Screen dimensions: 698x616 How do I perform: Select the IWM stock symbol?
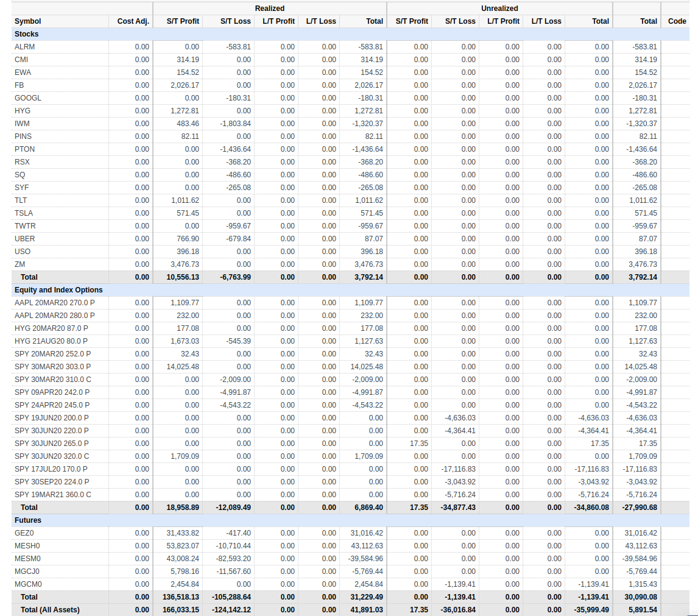tap(22, 123)
